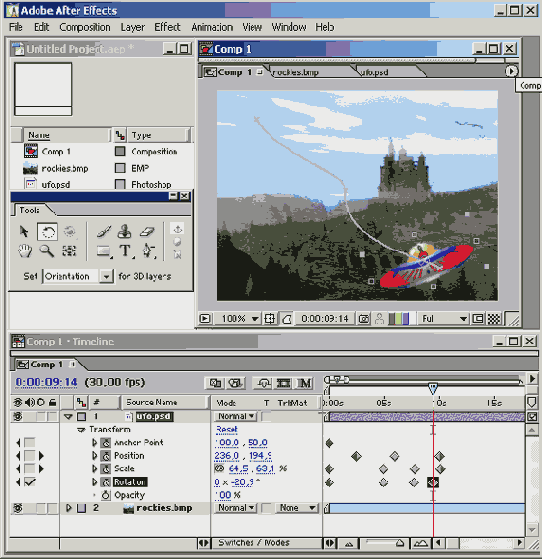
Task: Open the 100% magnification dropdown
Action: tap(255, 318)
